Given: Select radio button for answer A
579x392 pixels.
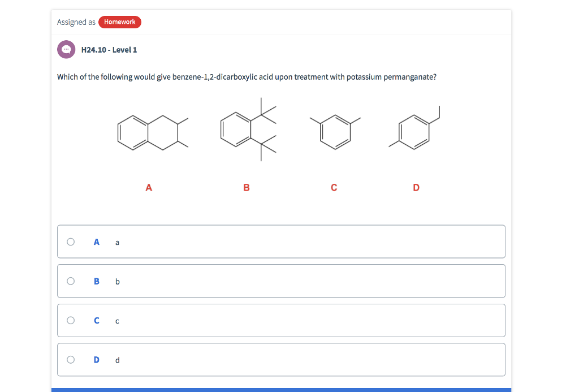Looking at the screenshot, I should point(71,242).
